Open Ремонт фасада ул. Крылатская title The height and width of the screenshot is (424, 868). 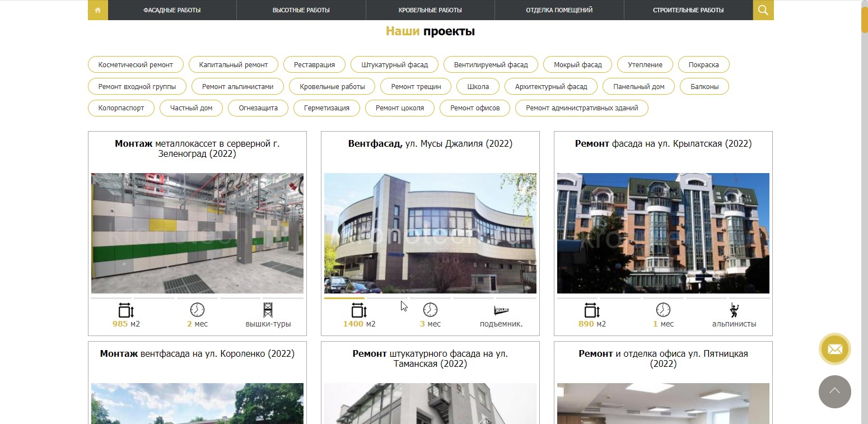[x=663, y=143]
